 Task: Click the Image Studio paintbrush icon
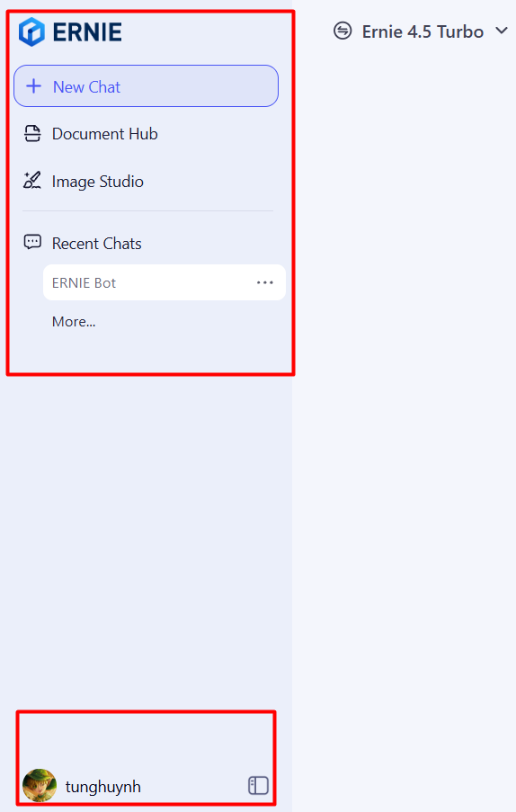click(32, 181)
